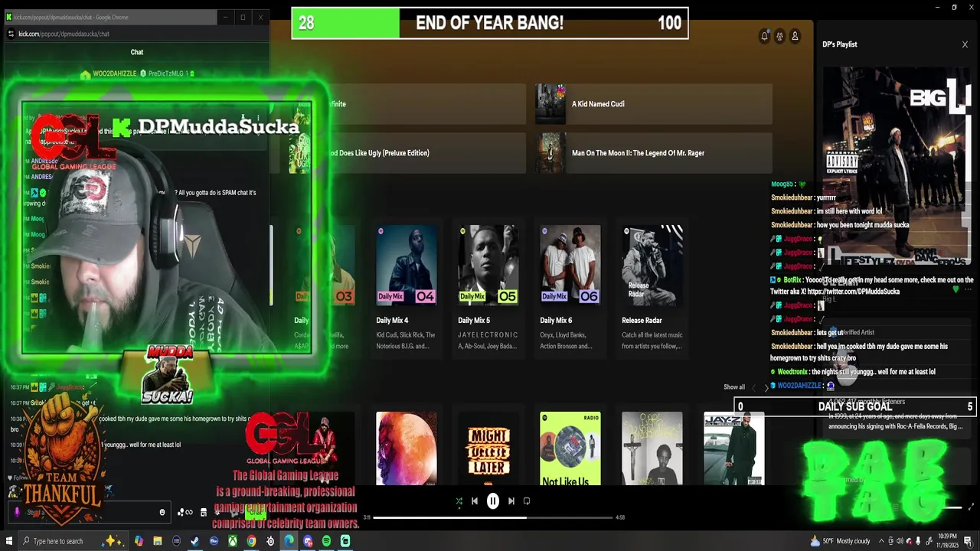Open Steam from the taskbar

point(195,541)
